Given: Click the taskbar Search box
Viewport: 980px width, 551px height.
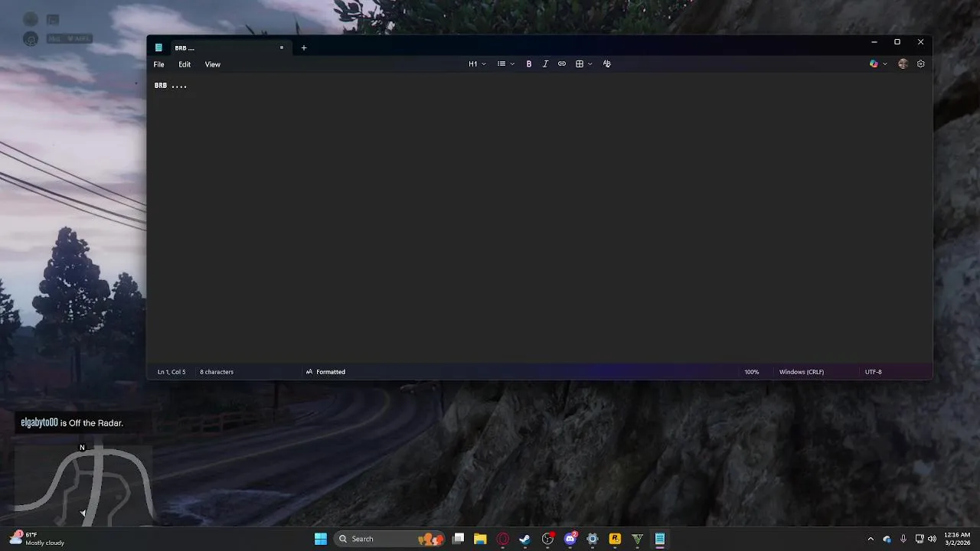Looking at the screenshot, I should coord(389,539).
